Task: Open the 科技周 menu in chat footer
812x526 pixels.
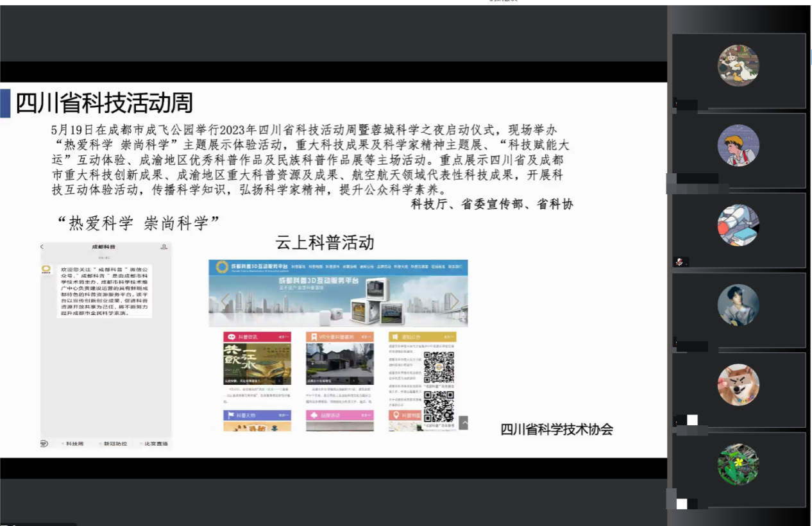Action: (72, 444)
